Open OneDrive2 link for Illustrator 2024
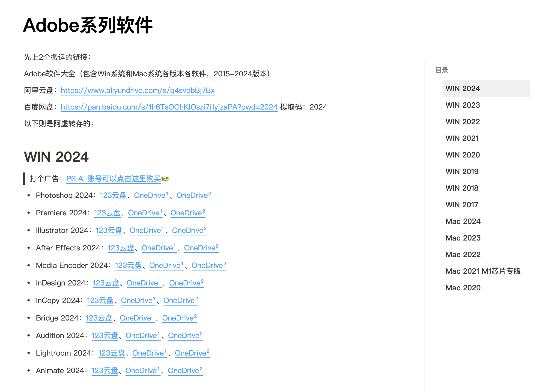Image resolution: width=548 pixels, height=392 pixels. [x=189, y=231]
